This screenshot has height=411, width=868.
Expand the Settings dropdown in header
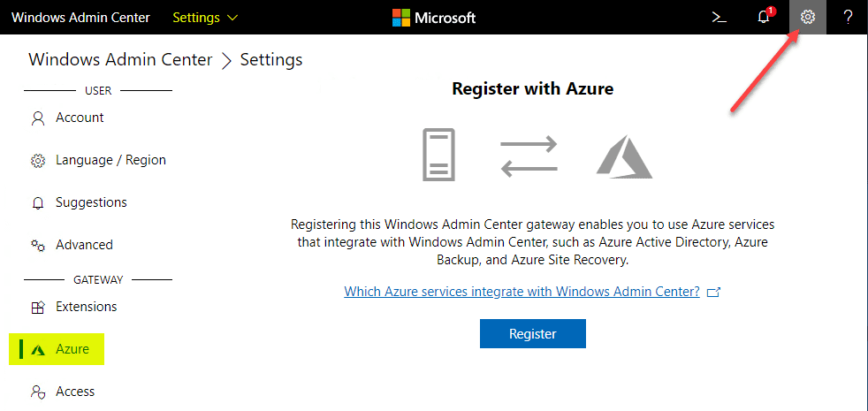coord(205,18)
